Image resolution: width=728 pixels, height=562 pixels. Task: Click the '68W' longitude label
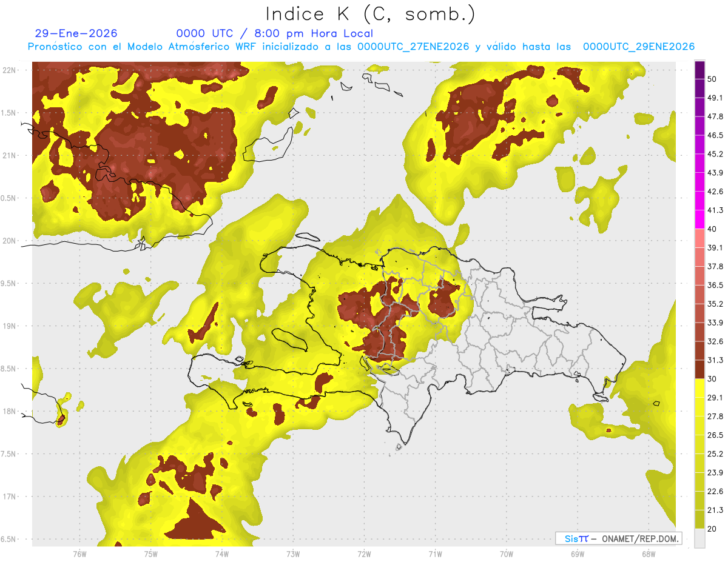pyautogui.click(x=649, y=554)
